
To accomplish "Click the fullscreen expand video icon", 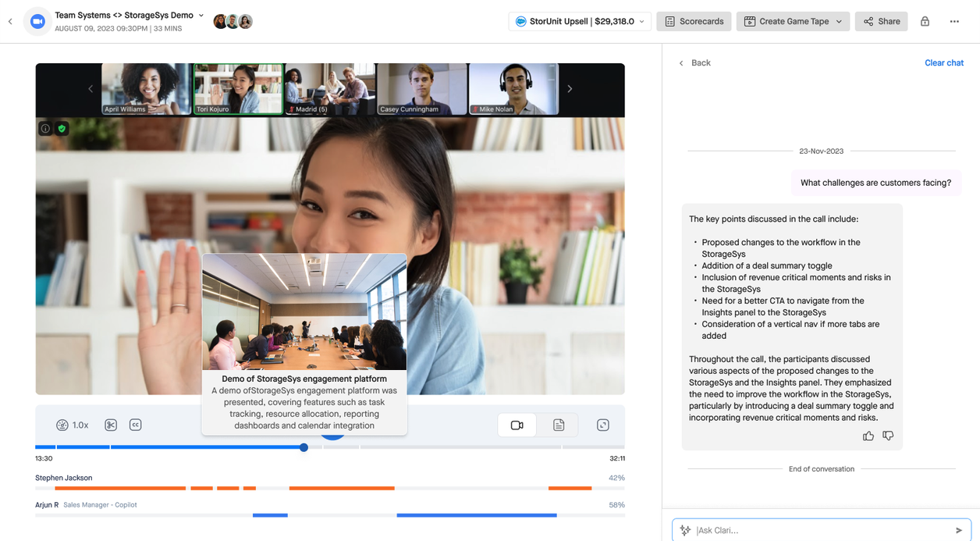I will (x=603, y=425).
